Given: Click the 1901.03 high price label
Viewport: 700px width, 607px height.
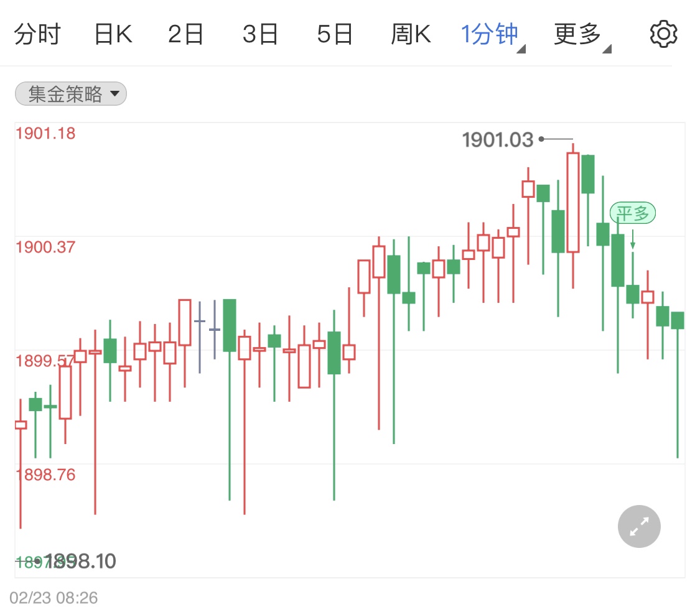Looking at the screenshot, I should [x=498, y=140].
